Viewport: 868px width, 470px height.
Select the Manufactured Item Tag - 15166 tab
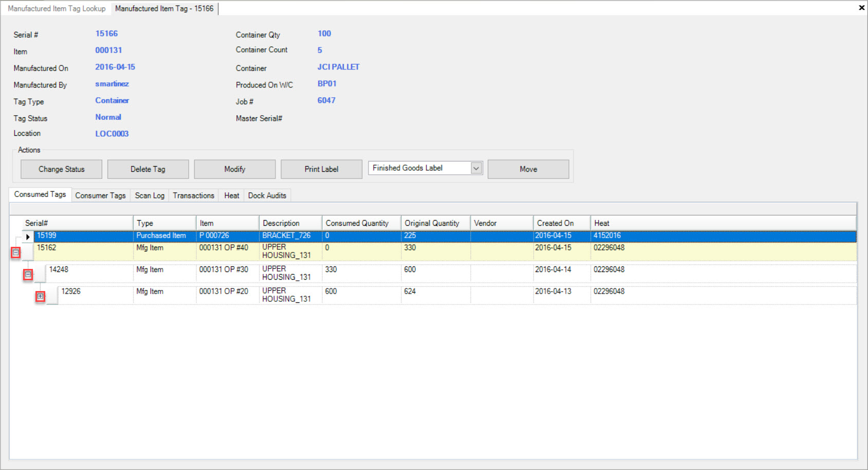coord(164,9)
